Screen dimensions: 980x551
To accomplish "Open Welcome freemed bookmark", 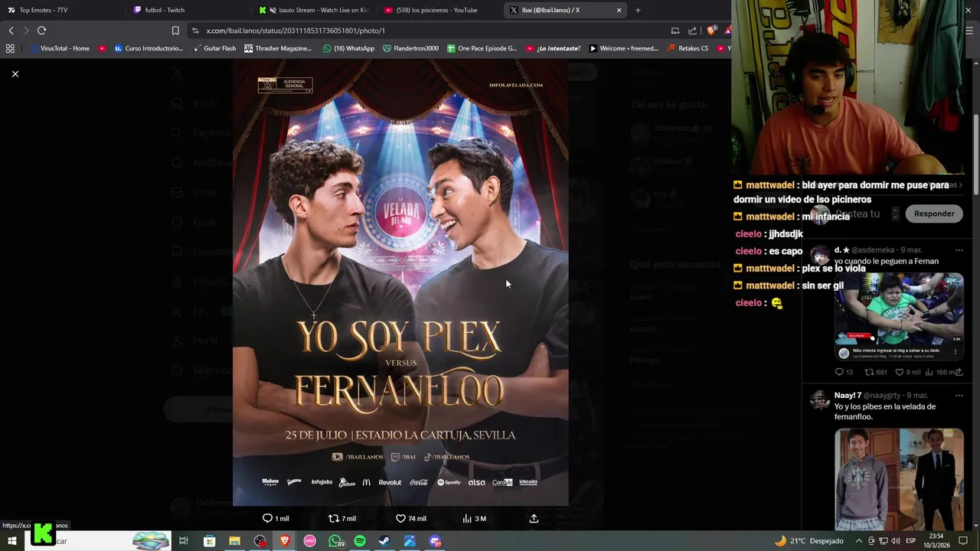I will [623, 48].
